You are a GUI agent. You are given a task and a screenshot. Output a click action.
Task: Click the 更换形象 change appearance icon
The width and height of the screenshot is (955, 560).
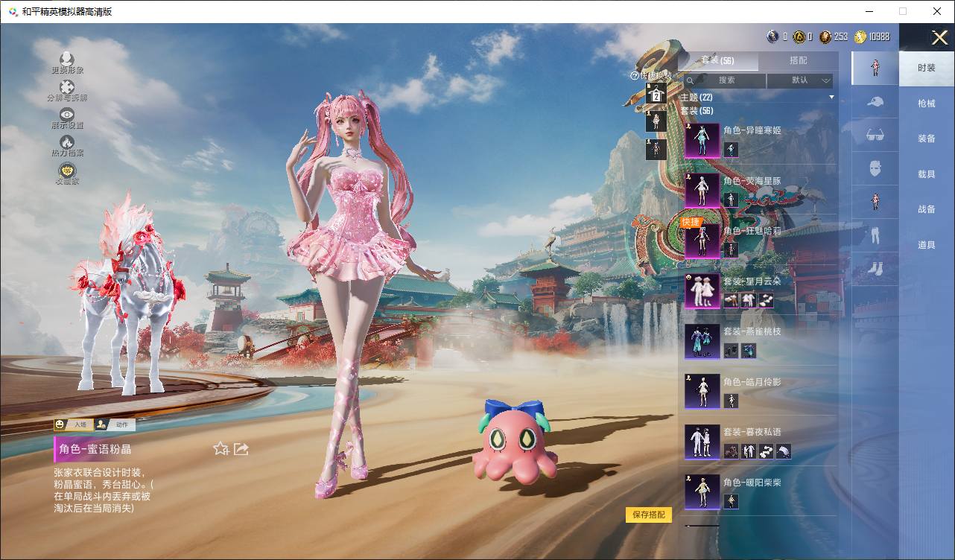[x=67, y=59]
